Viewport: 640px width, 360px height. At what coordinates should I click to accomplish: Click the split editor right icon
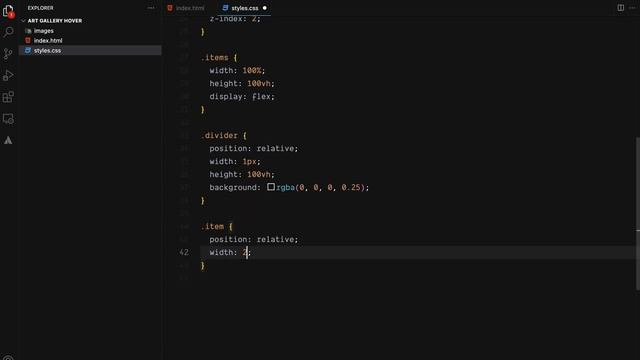click(620, 8)
